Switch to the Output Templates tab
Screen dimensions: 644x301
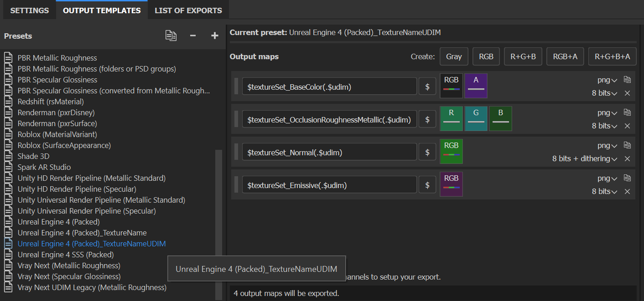tap(102, 10)
